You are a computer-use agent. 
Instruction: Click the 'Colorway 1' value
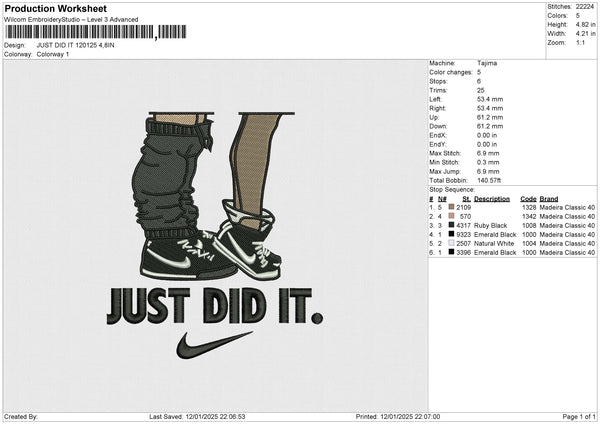53,54
